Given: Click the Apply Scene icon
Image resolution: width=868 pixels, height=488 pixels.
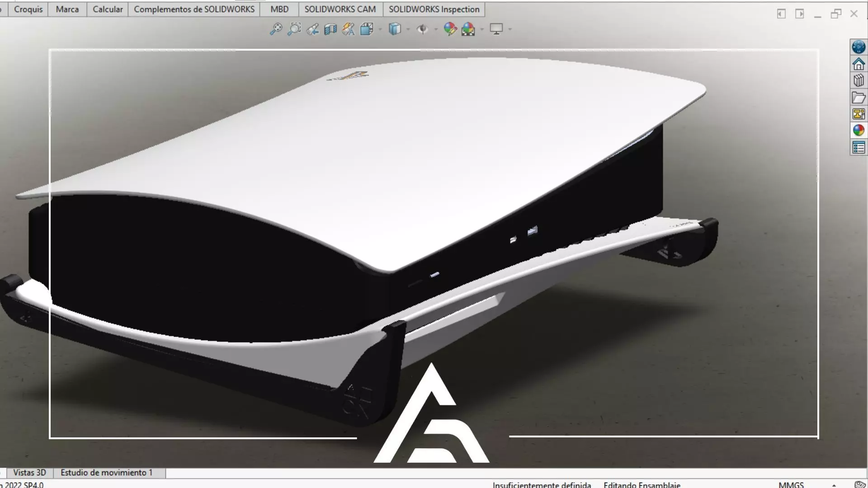Looking at the screenshot, I should 468,29.
